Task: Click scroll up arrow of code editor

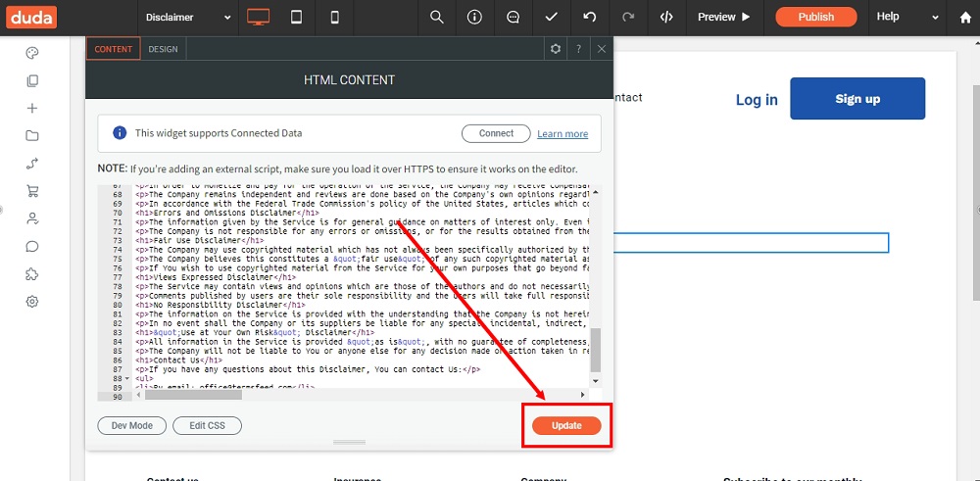Action: pyautogui.click(x=596, y=192)
